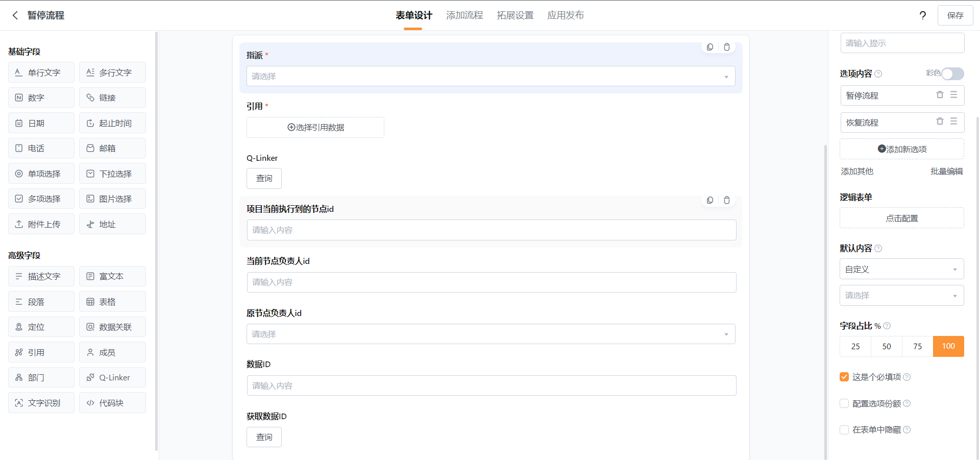This screenshot has height=460, width=980.
Task: Insert an 邮箱 field
Action: point(112,148)
